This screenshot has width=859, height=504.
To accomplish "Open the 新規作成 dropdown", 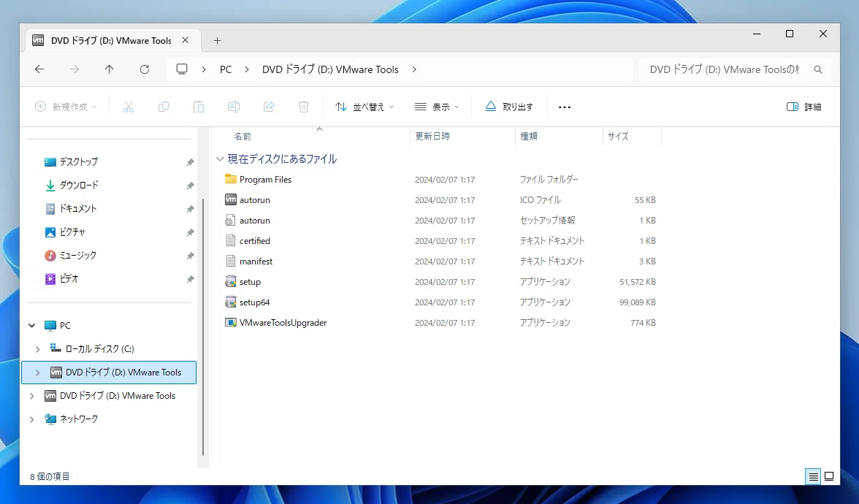I will tap(66, 107).
